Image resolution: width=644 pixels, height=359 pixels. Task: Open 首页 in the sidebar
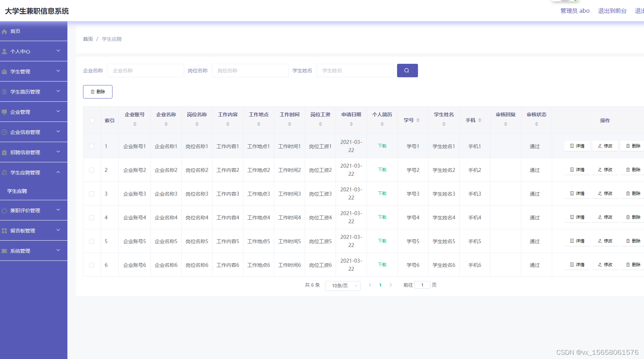[34, 31]
